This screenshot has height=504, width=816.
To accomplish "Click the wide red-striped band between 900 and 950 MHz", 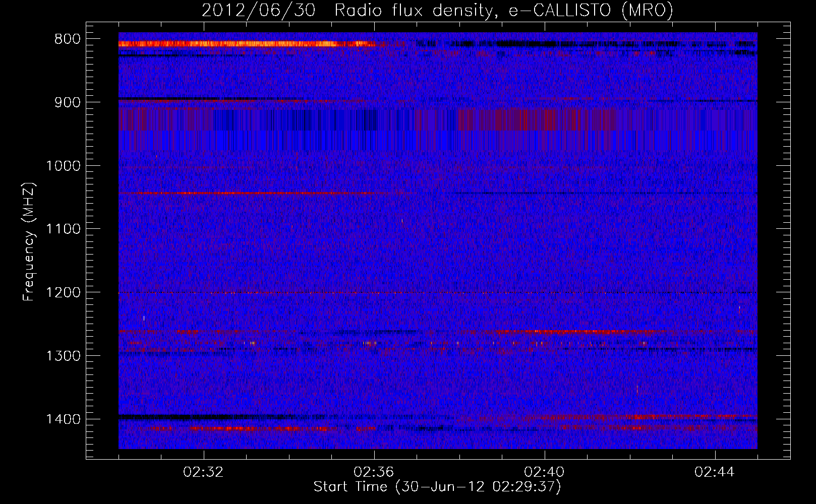I will click(438, 120).
